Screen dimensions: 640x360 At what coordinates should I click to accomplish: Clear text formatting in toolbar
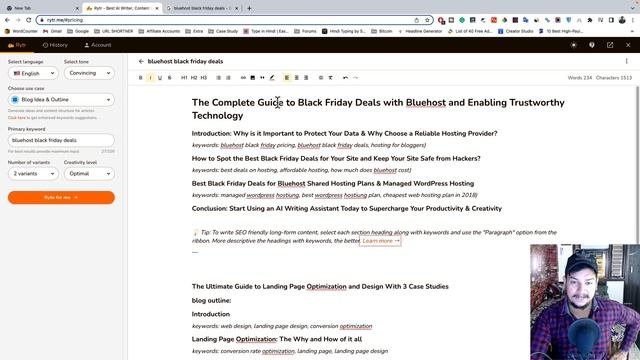[x=331, y=78]
